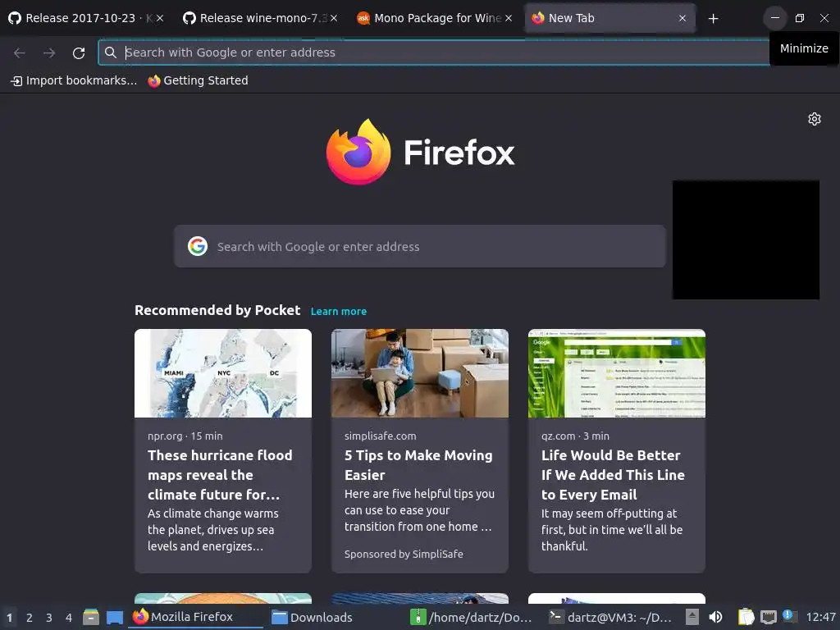840x630 pixels.
Task: Open Import bookmarks from bookmarks toolbar
Action: (74, 80)
